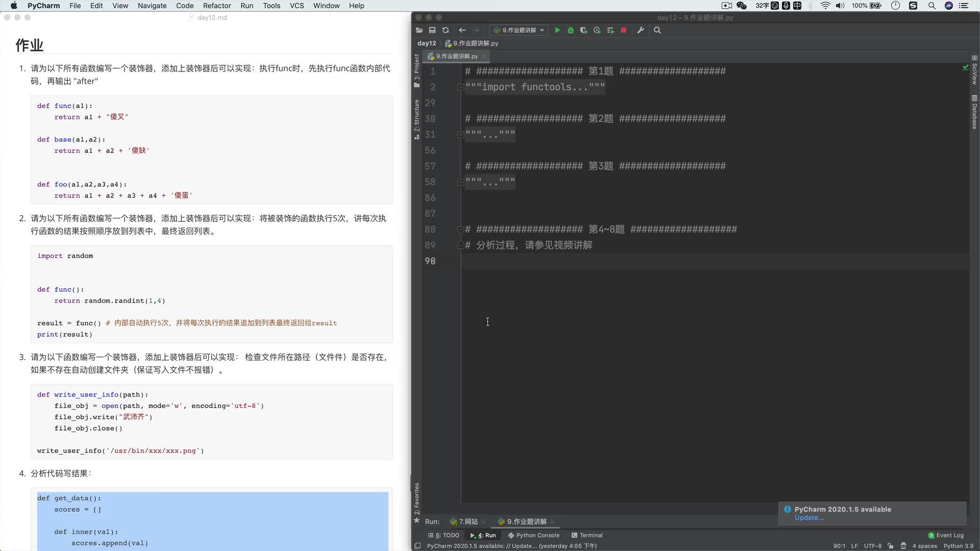Viewport: 980px width, 551px height.
Task: Click the day12 breadcrumb
Action: (427, 43)
